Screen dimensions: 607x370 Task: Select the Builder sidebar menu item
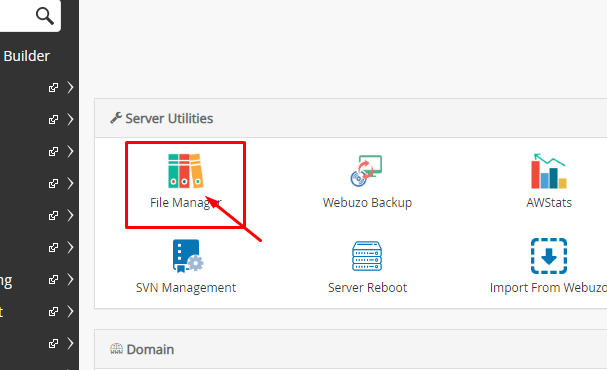tap(26, 56)
